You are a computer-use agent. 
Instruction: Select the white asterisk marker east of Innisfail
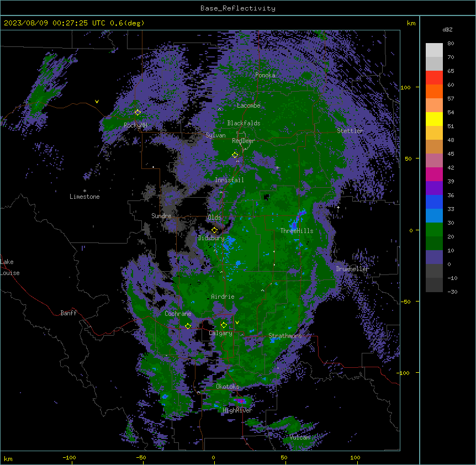click(x=277, y=167)
